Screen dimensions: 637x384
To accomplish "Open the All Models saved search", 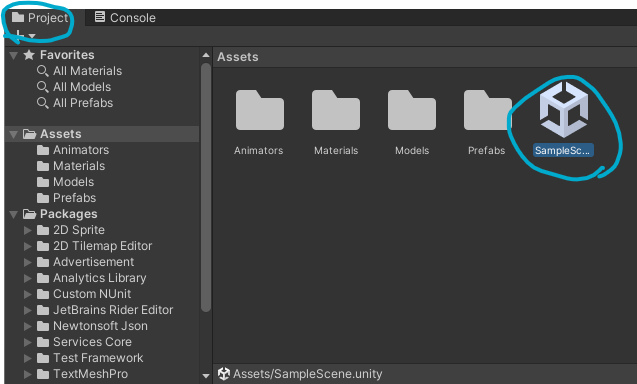I will click(82, 87).
